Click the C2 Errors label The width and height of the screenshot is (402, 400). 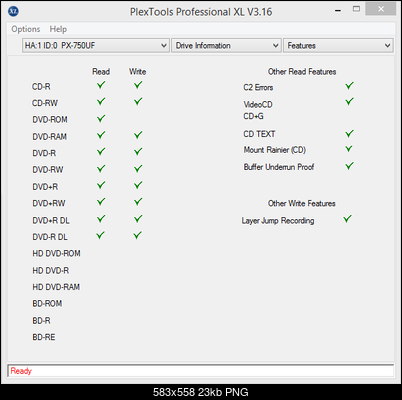[258, 87]
